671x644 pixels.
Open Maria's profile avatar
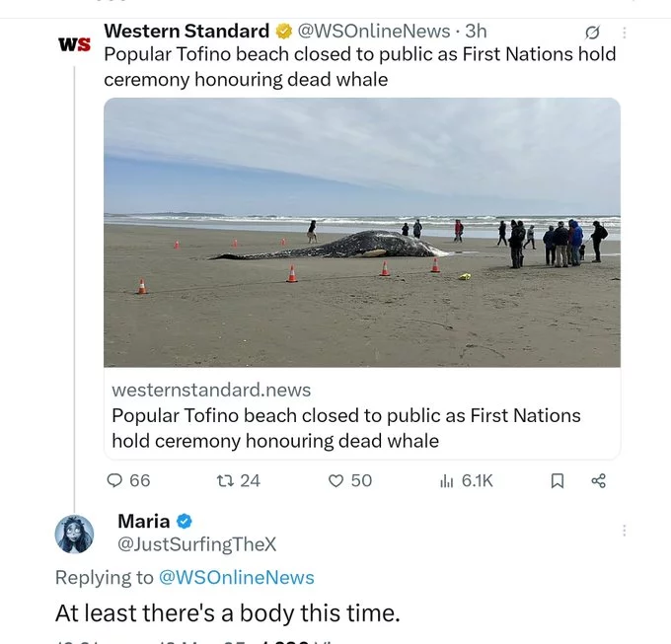click(x=74, y=535)
